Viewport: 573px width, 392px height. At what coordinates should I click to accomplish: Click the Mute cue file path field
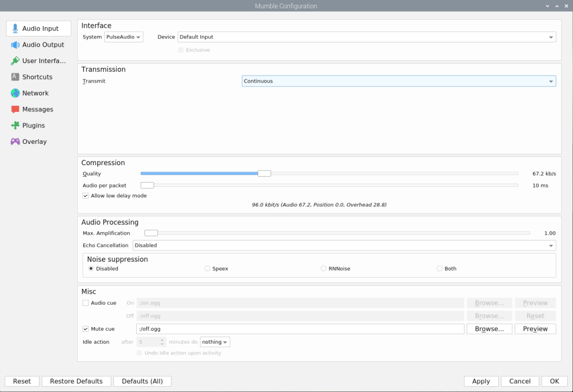299,329
